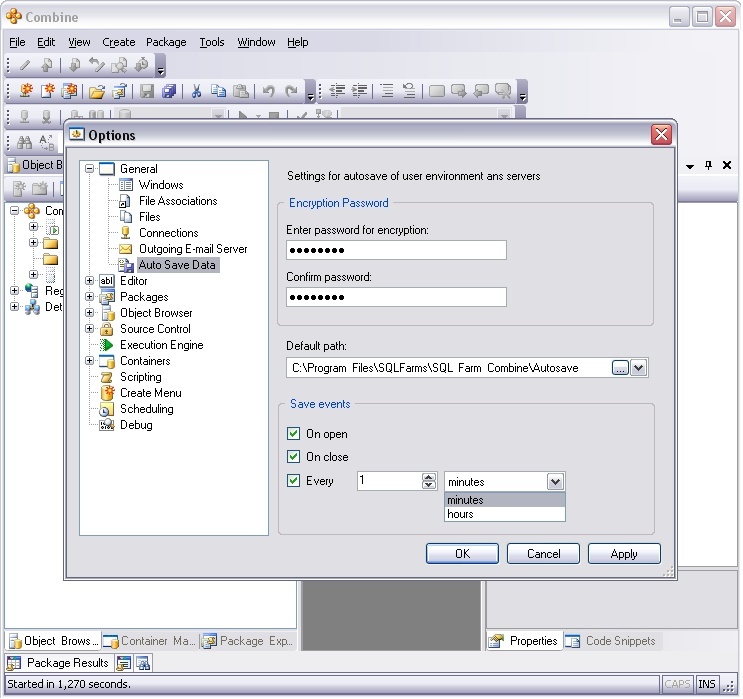
Task: Click the Save icon in the toolbar
Action: (x=147, y=91)
